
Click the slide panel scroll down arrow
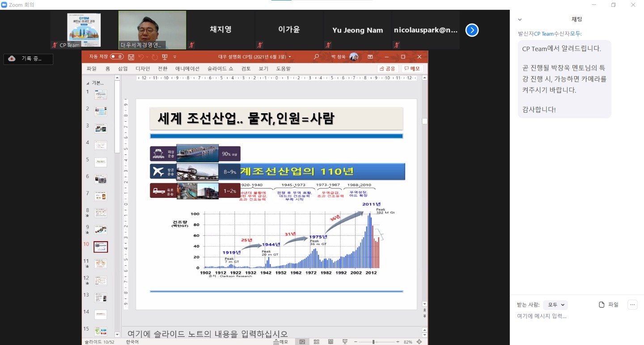(x=117, y=334)
